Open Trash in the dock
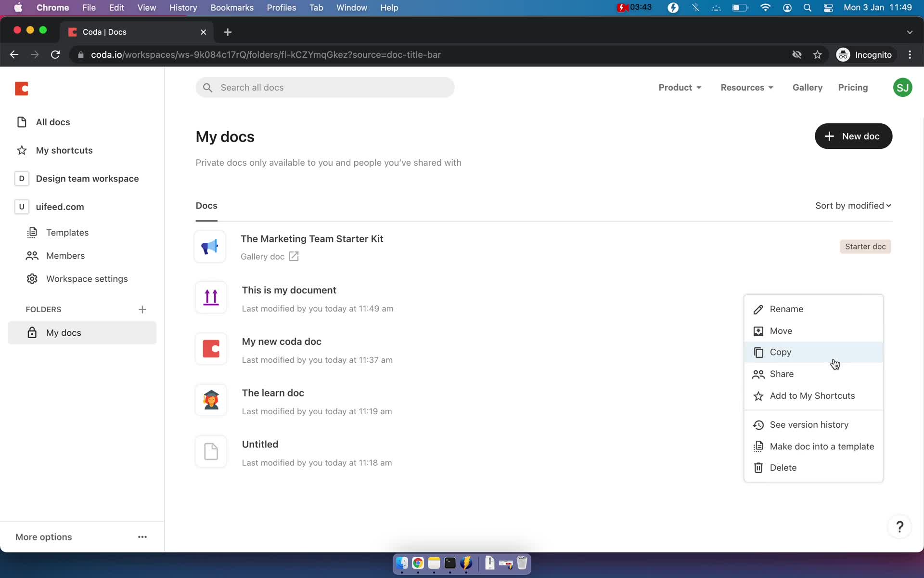924x578 pixels. (522, 563)
